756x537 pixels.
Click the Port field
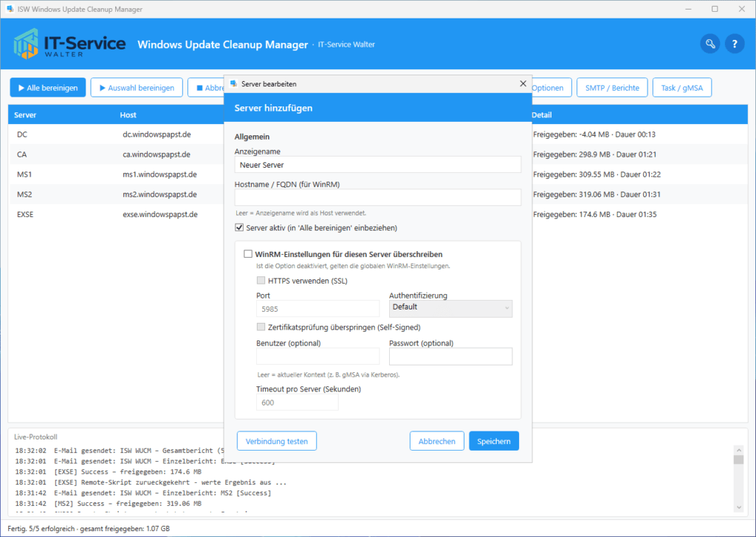(317, 309)
